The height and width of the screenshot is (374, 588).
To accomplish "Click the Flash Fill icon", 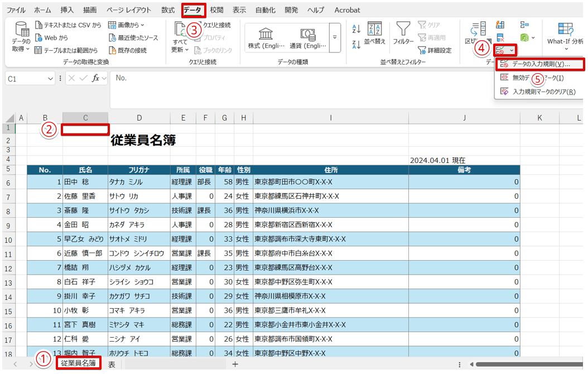I will pos(500,25).
